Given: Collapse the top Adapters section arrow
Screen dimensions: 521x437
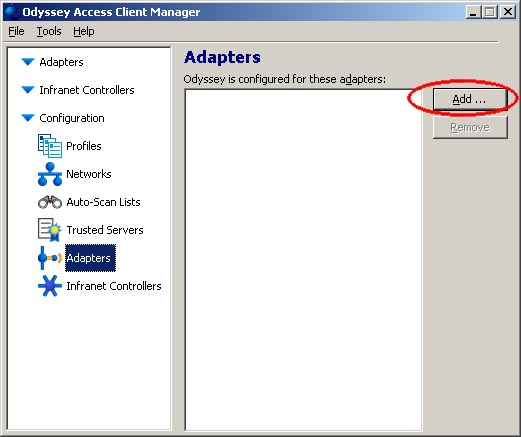Looking at the screenshot, I should click(28, 62).
